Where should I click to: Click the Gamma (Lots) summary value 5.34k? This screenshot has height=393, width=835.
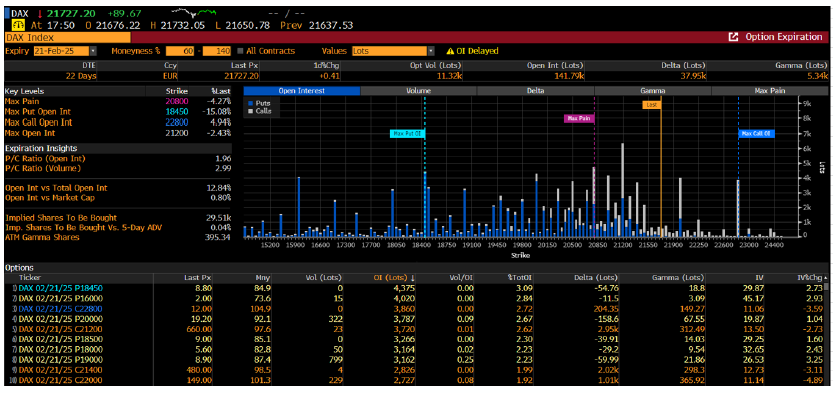817,76
